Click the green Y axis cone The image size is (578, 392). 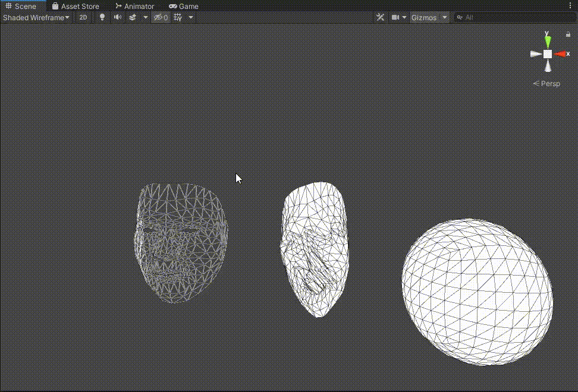548,41
